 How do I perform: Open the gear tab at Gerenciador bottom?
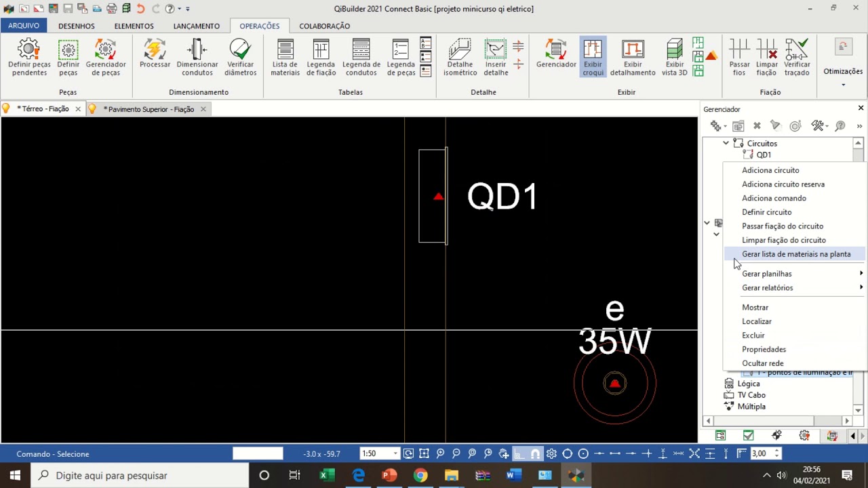coord(804,436)
